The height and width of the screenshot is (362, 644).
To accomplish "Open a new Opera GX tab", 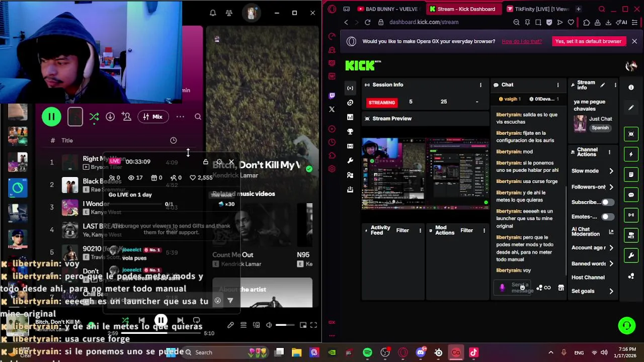I will [578, 9].
